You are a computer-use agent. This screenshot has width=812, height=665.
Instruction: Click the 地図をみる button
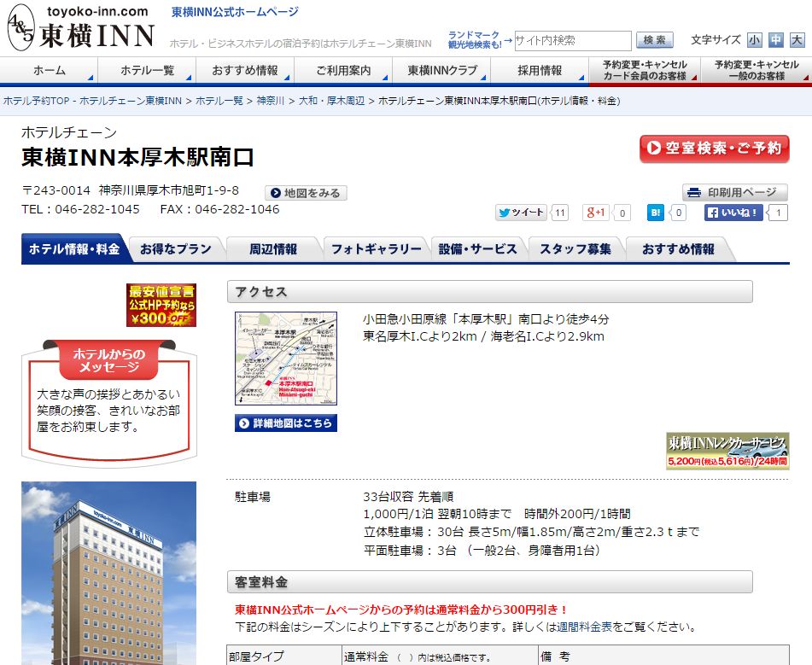point(306,193)
